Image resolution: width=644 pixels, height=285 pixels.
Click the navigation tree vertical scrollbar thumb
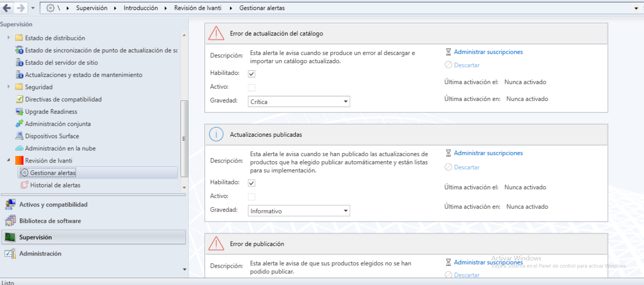184,139
